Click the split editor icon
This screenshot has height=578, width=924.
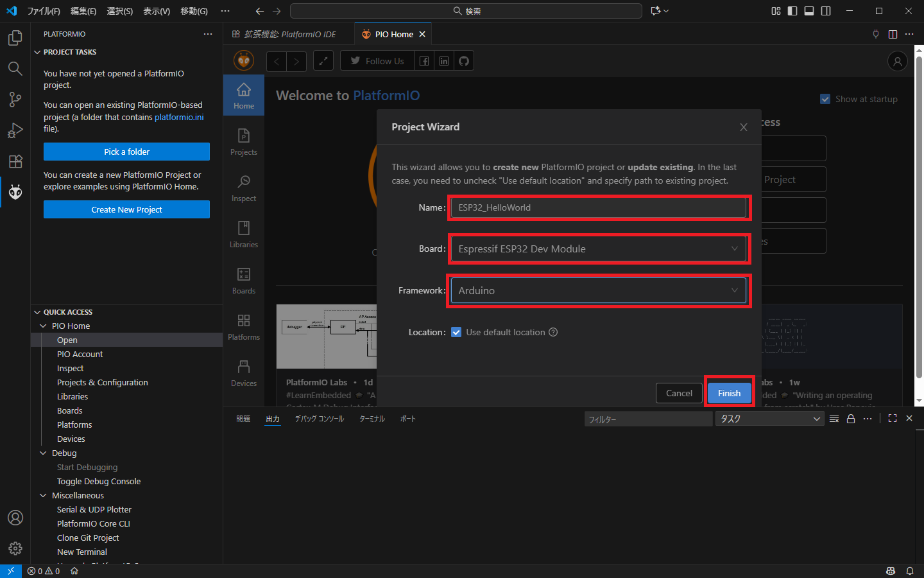point(893,34)
